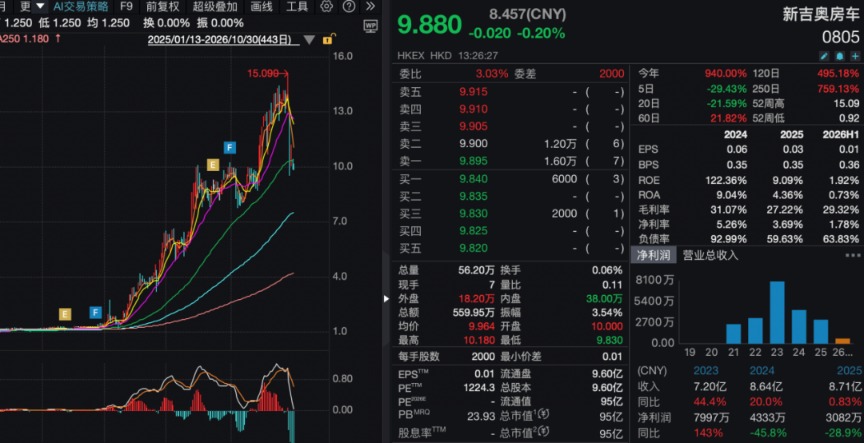The width and height of the screenshot is (864, 443).
Task: Open 前复权 adjustment option
Action: click(163, 7)
